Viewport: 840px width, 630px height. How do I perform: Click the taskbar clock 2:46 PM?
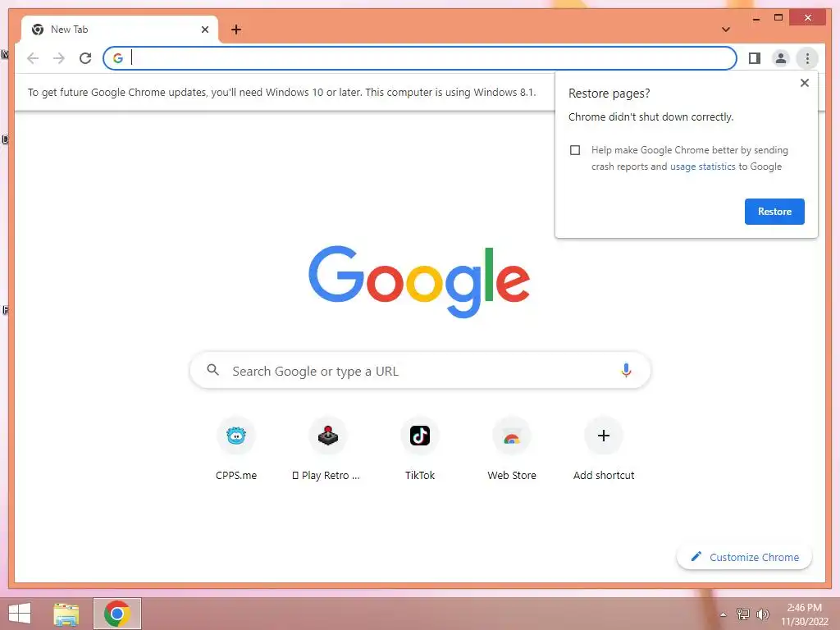pos(804,608)
